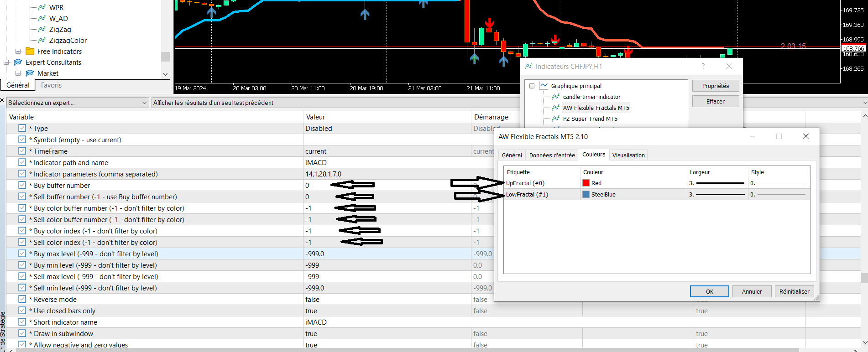Viewport: 868px width, 352px height.
Task: Click the Annuler button
Action: [x=752, y=291]
